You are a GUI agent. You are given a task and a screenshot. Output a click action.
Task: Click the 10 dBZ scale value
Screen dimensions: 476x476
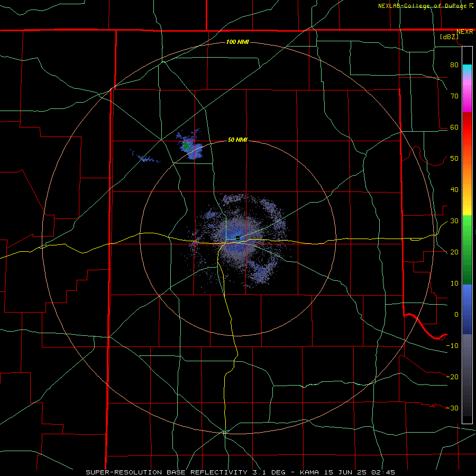(x=454, y=283)
